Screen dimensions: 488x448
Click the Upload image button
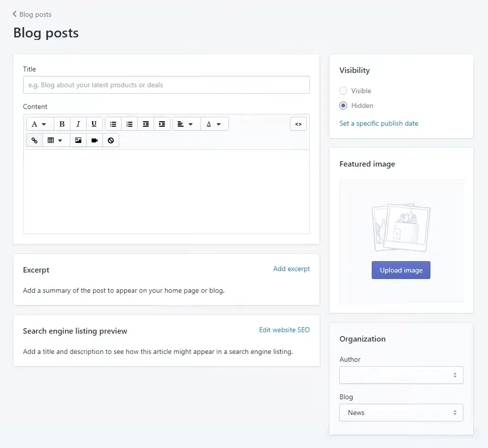coord(401,270)
